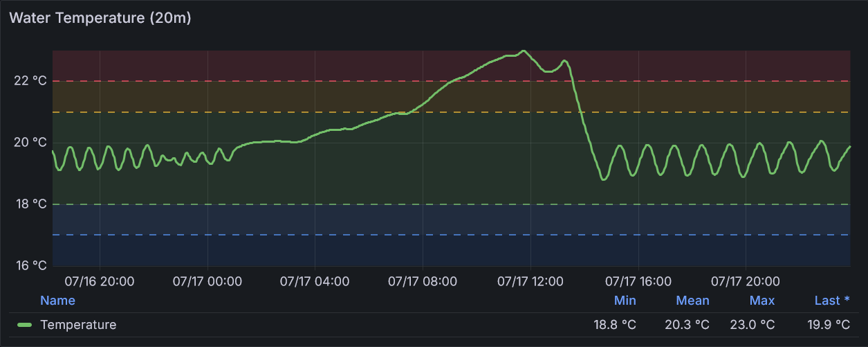Click the 07/17 12:00 time axis label

[530, 282]
